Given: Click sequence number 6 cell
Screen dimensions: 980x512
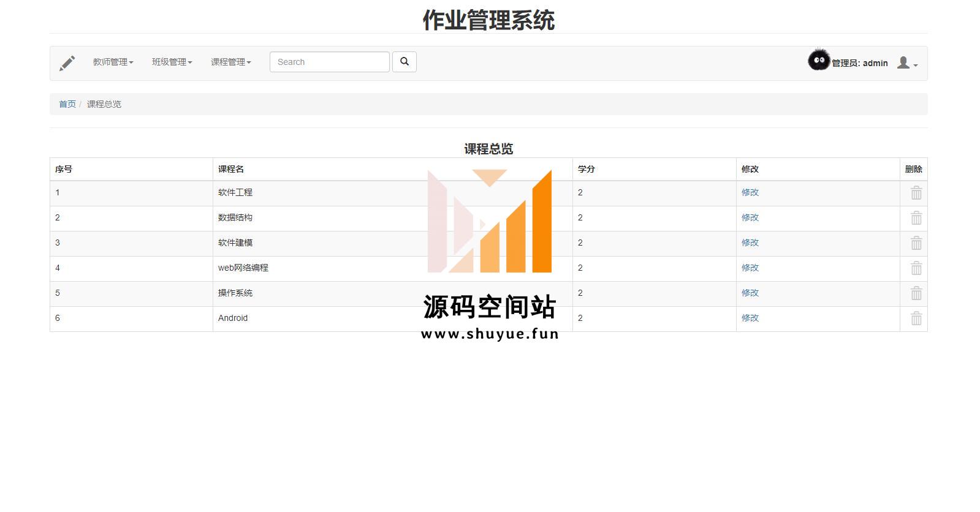Looking at the screenshot, I should point(131,318).
